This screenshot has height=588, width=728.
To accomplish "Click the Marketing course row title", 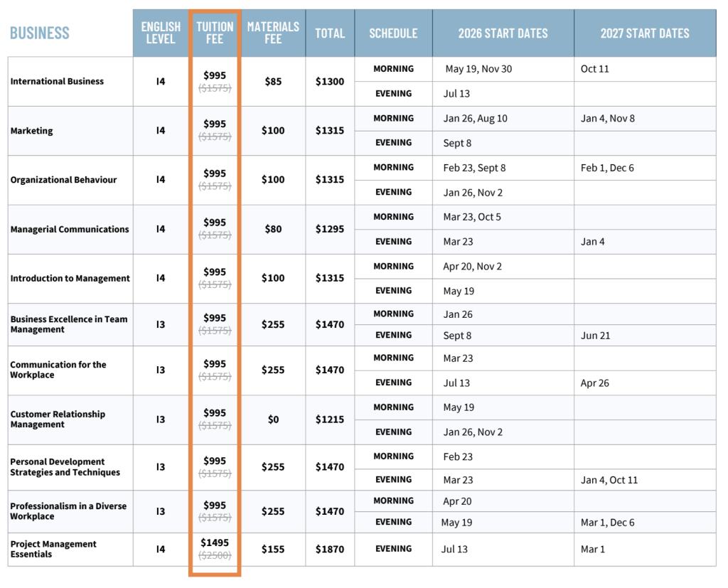I will [x=31, y=131].
